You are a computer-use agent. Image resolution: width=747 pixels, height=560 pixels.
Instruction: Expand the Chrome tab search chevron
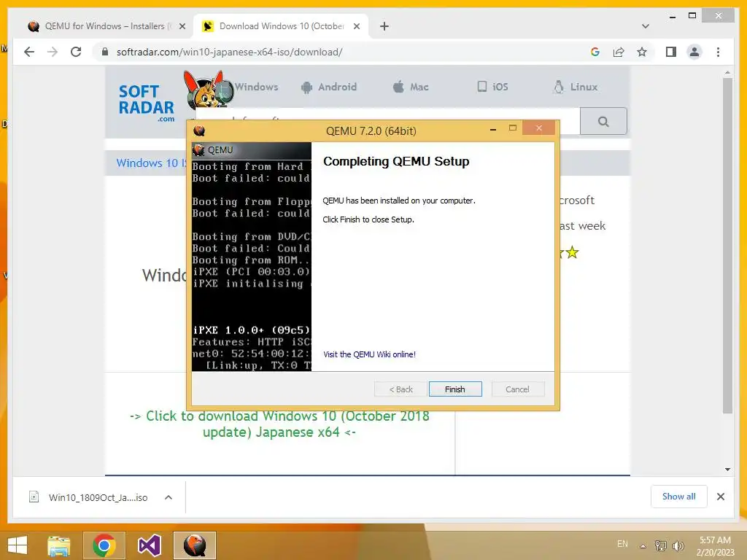(645, 26)
